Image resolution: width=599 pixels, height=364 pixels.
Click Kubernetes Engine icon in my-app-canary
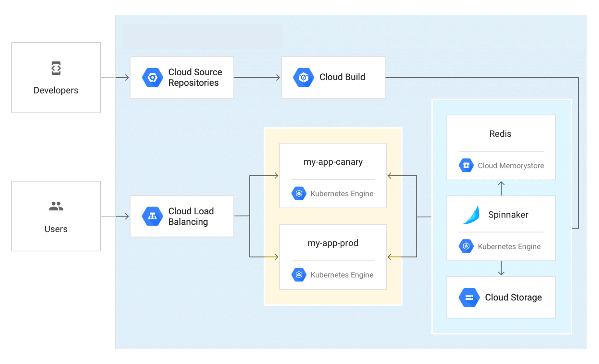coord(299,193)
